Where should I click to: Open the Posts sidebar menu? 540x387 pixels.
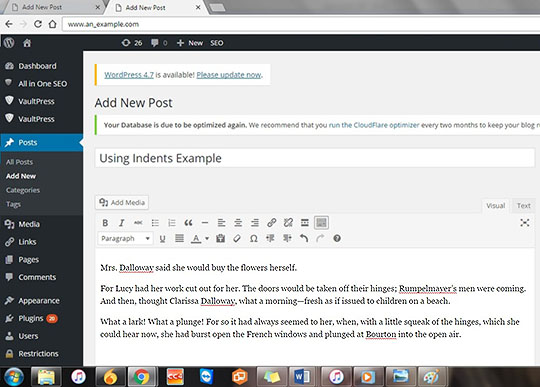[x=41, y=142]
